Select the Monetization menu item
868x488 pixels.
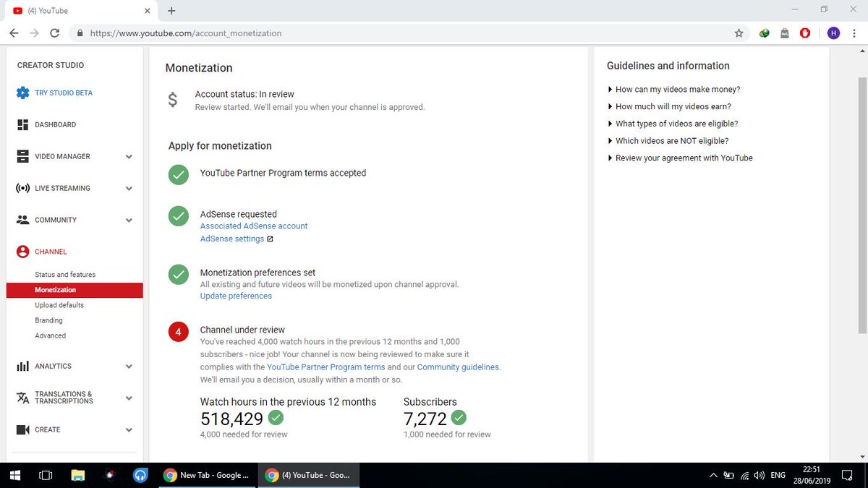75,290
